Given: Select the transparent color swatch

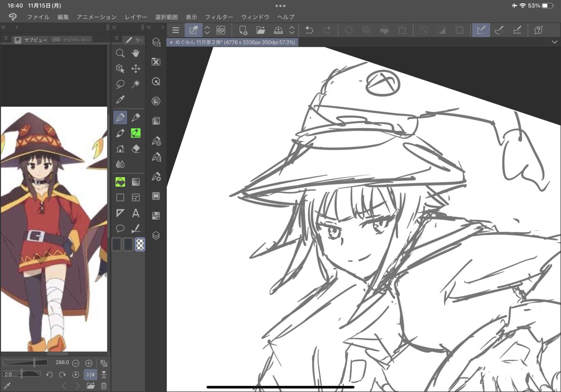Looking at the screenshot, I should 140,244.
